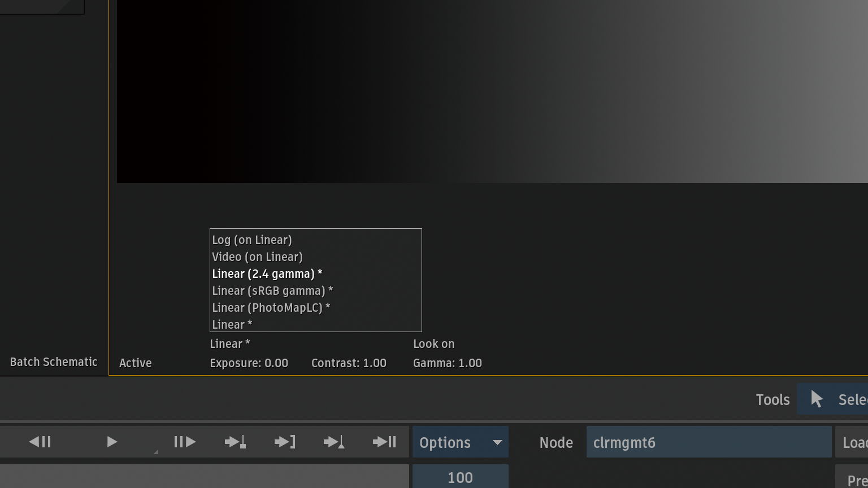This screenshot has width=868, height=488.
Task: Step forward one frame
Action: pyautogui.click(x=184, y=442)
